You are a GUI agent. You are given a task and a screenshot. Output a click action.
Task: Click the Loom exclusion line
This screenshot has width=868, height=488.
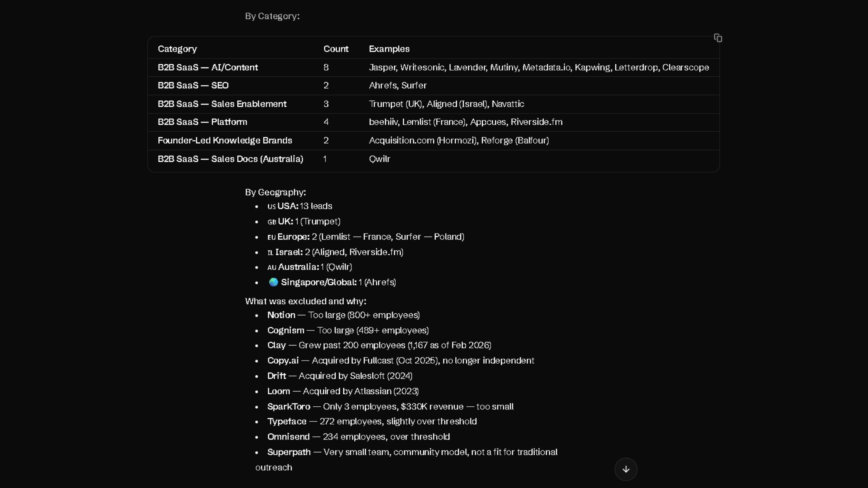click(343, 391)
